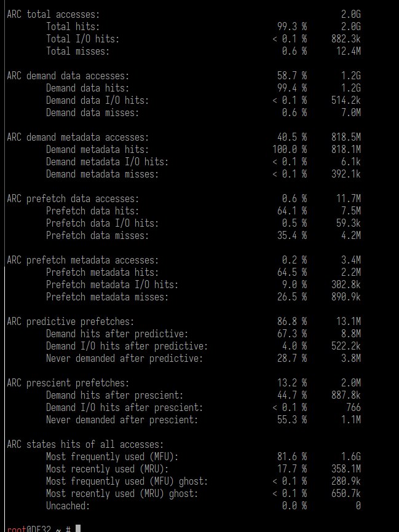Click the "ARC demand data accesses" heading
Screen dimensions: 399x532
pyautogui.click(x=68, y=76)
